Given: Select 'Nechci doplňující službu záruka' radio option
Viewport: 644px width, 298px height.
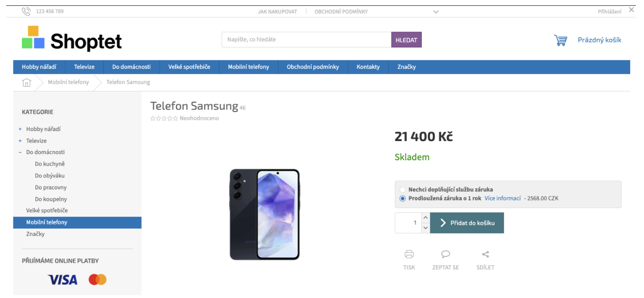Looking at the screenshot, I should (x=403, y=190).
